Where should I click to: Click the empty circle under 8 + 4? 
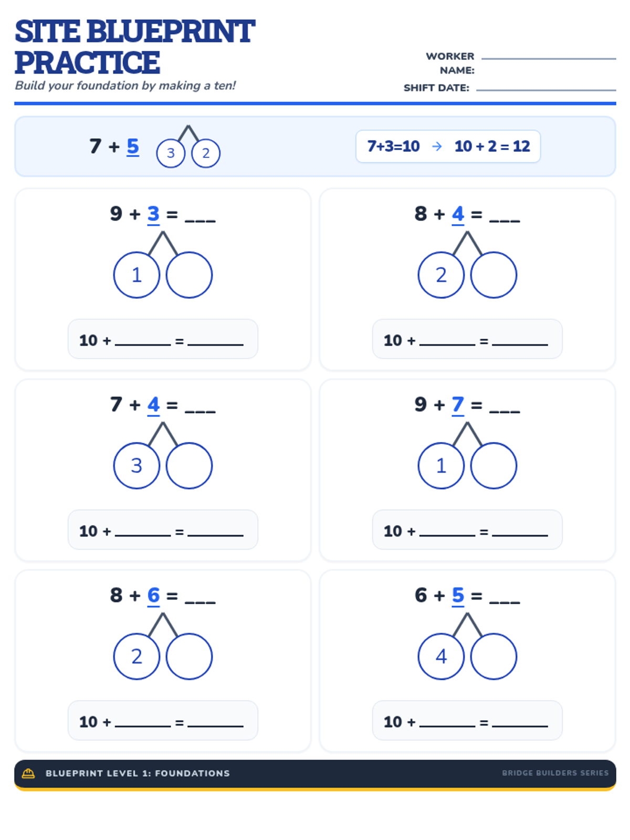493,275
